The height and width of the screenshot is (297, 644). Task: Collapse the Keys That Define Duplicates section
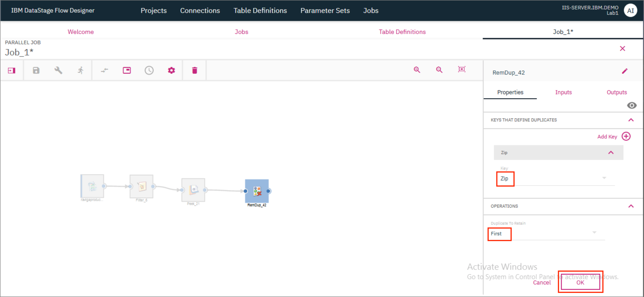click(x=631, y=120)
